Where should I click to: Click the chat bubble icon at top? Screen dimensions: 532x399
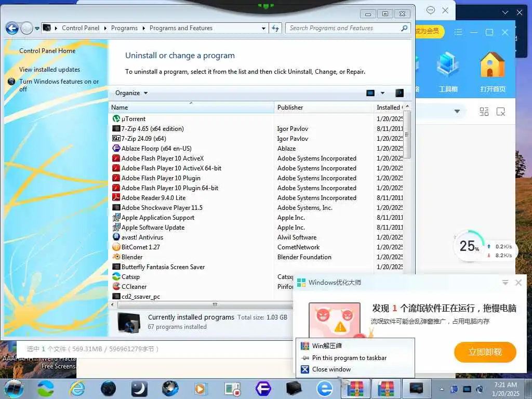[x=431, y=10]
